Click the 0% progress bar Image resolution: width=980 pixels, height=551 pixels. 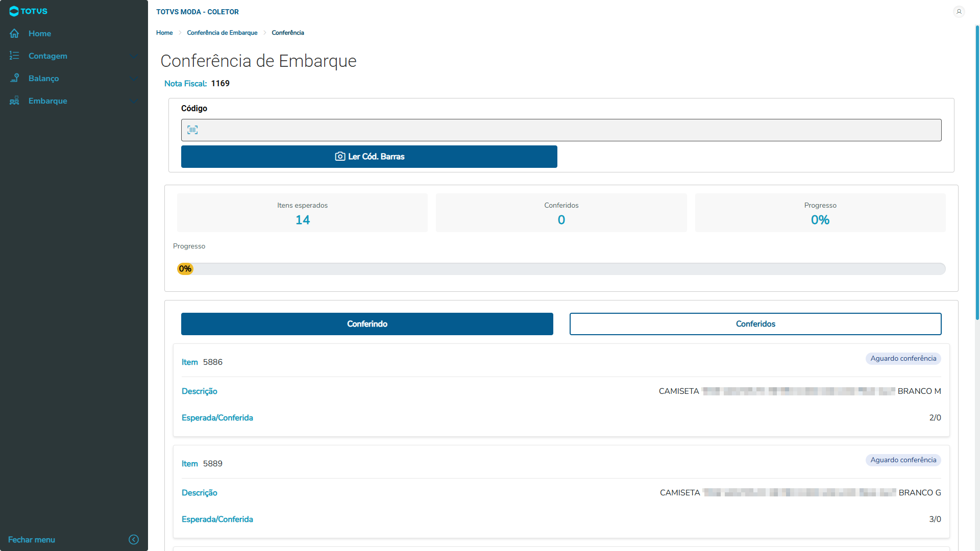(x=560, y=269)
